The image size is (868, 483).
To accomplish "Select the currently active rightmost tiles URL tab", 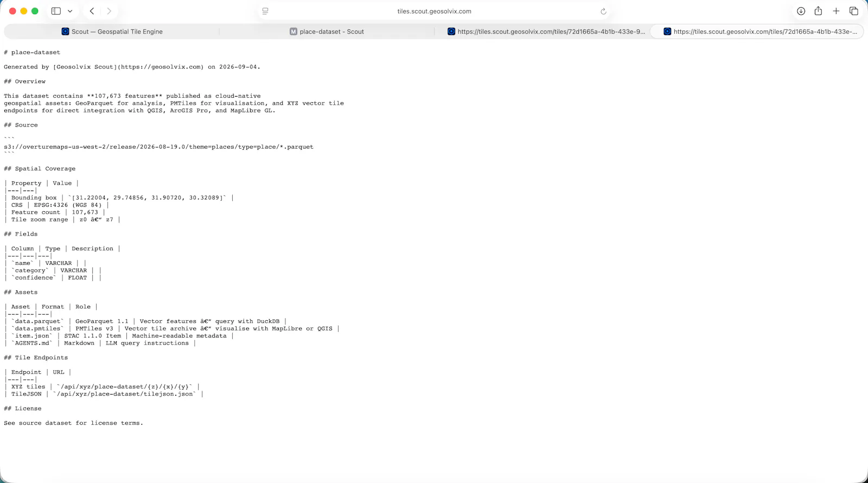I will [x=757, y=31].
